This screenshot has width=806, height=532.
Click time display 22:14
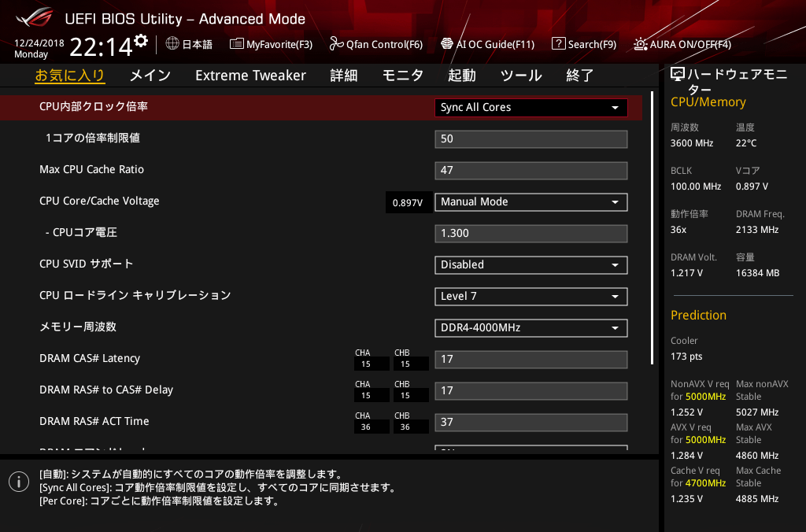(x=101, y=47)
